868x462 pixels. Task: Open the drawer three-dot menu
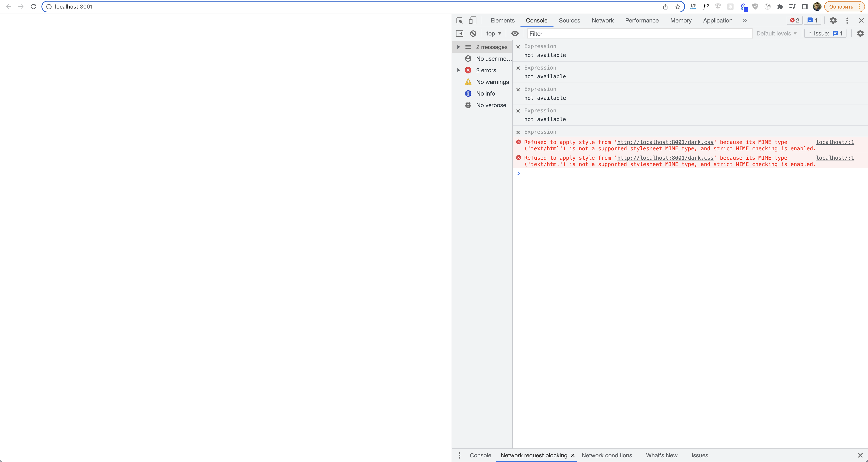tap(459, 455)
